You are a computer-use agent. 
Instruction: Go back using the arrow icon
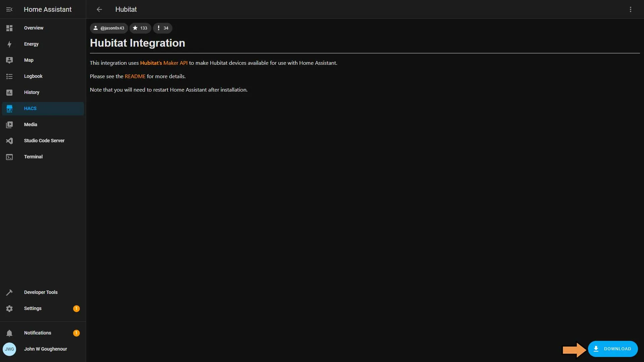tap(99, 9)
